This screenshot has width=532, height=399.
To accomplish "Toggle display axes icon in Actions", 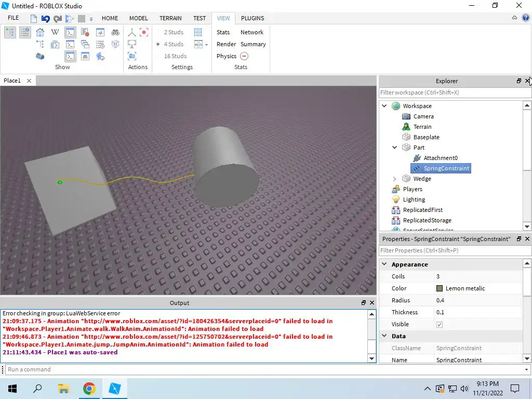I will pyautogui.click(x=132, y=32).
